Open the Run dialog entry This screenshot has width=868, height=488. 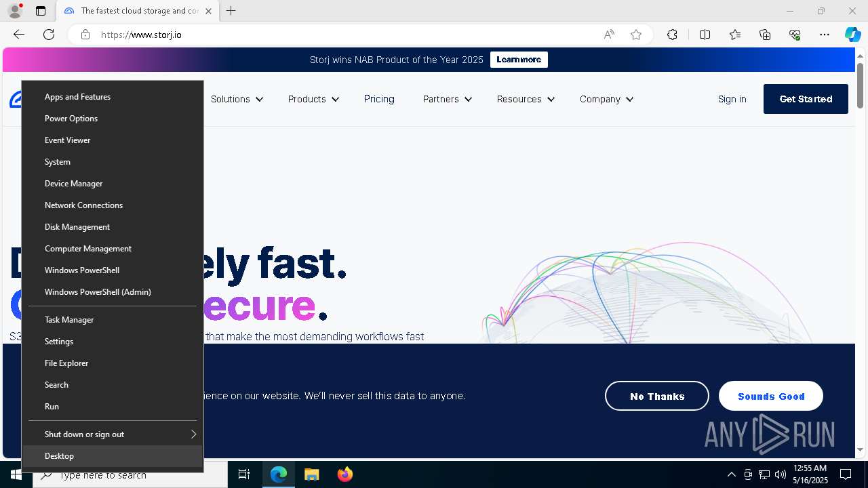pos(113,407)
